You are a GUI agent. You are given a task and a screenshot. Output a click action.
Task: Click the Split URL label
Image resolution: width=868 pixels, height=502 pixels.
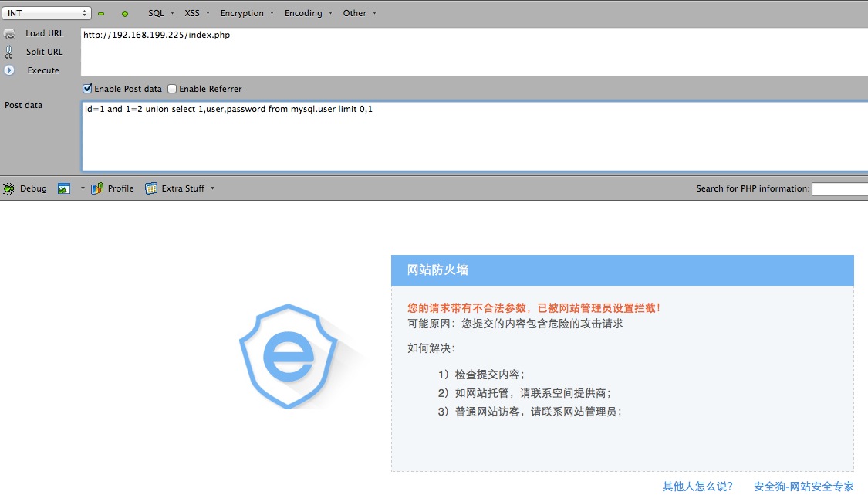pos(44,52)
